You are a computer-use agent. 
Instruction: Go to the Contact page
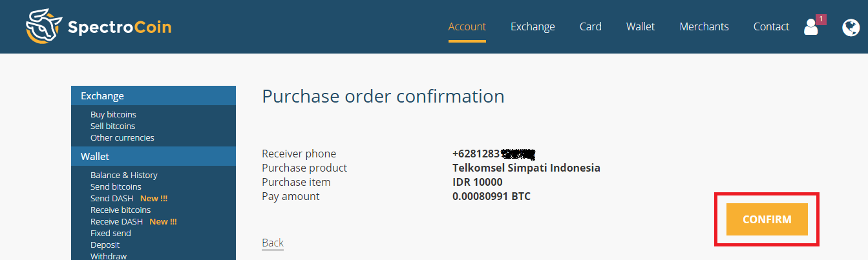(771, 26)
